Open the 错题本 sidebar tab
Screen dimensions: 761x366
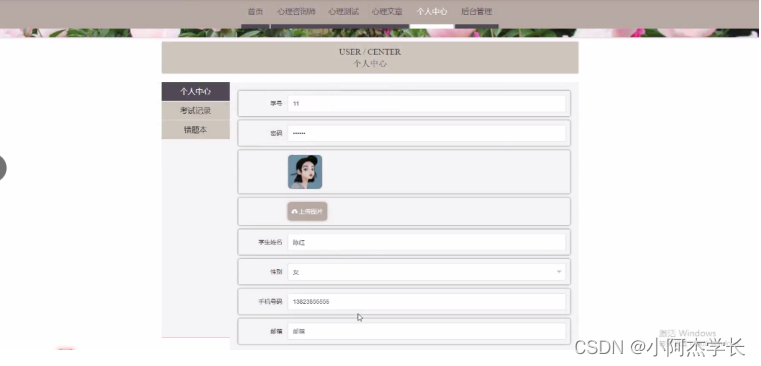pyautogui.click(x=196, y=130)
